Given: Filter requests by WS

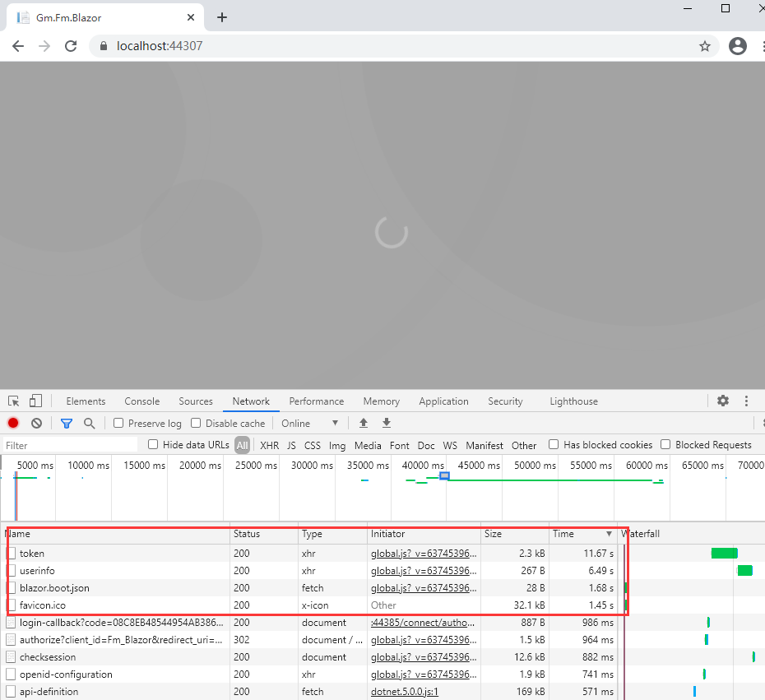Looking at the screenshot, I should [450, 445].
